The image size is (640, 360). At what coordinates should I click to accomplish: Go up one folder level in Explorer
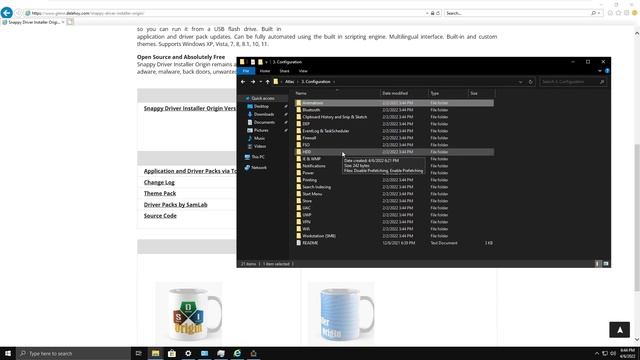(x=268, y=82)
